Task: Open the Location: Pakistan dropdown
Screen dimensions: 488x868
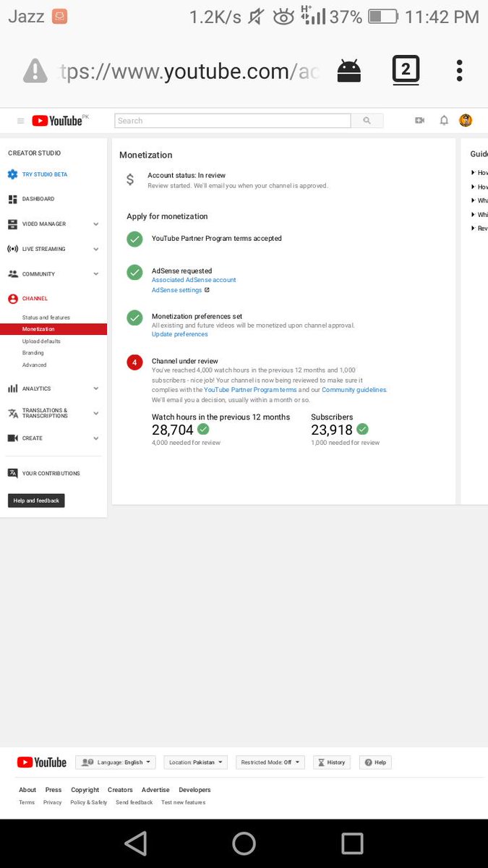Action: point(195,762)
